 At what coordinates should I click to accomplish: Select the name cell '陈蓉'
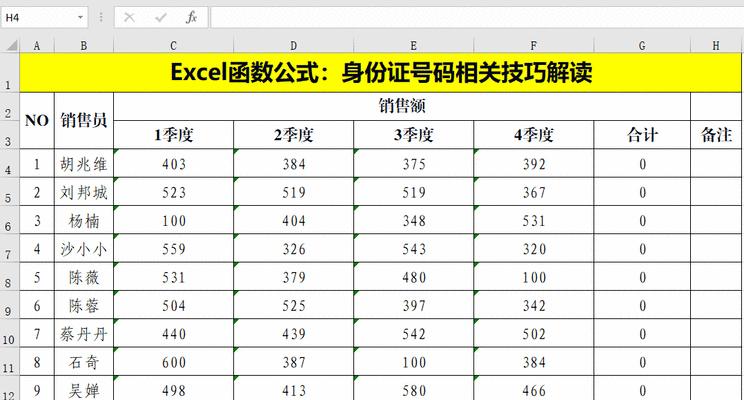(x=84, y=305)
